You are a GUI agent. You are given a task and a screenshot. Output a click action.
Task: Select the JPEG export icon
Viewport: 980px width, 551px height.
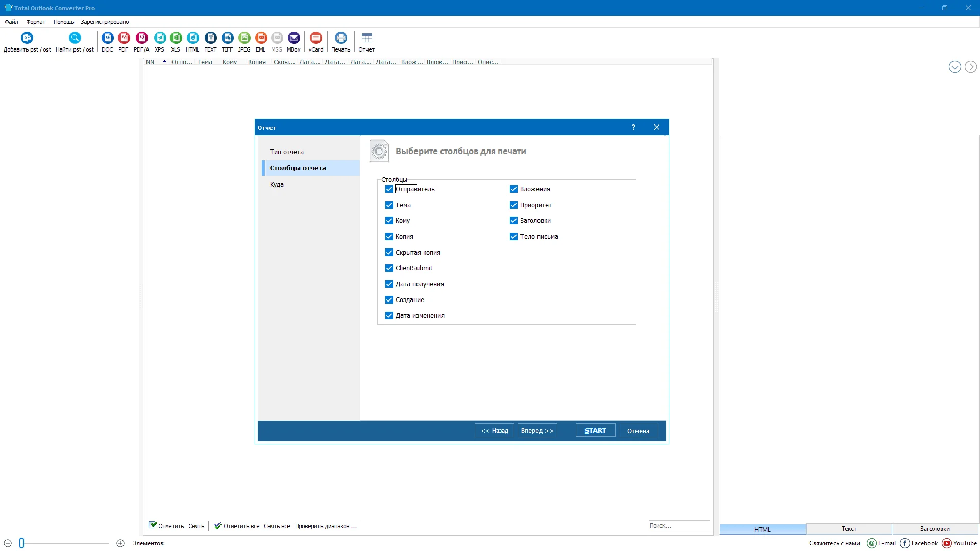244,38
